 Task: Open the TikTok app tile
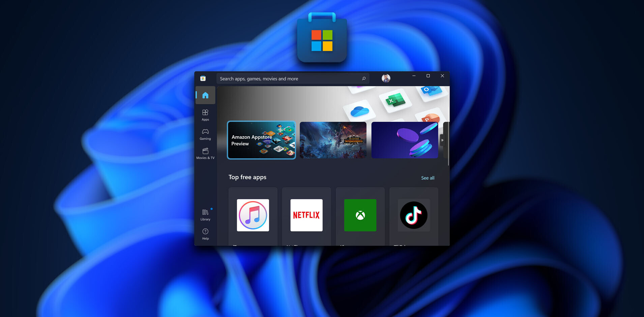[x=414, y=215]
